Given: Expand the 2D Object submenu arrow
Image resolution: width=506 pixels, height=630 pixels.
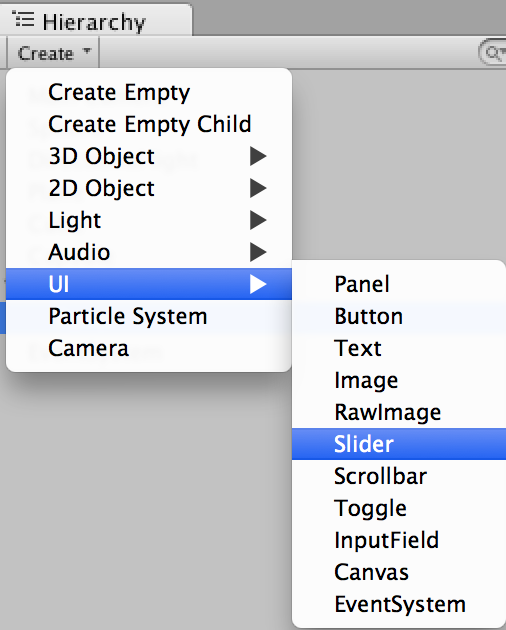Looking at the screenshot, I should coord(258,188).
